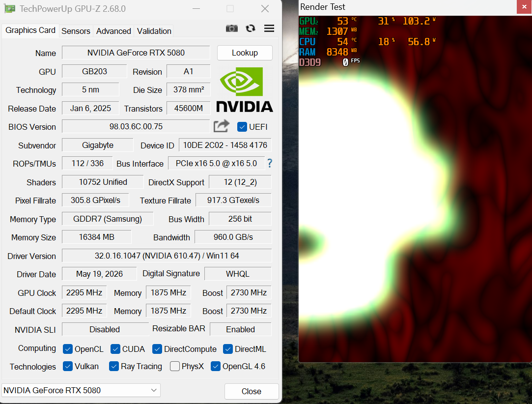Click the BIOS Version field 98.03.6C.00.75

(x=136, y=126)
